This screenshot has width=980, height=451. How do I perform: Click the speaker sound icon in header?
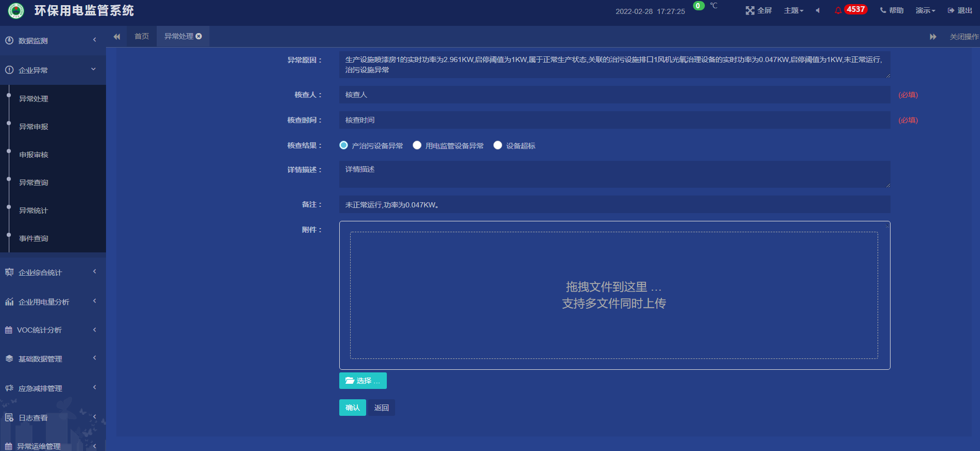click(818, 10)
